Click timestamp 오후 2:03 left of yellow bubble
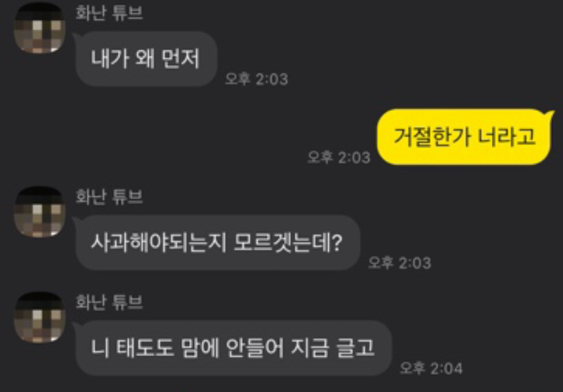563x392 pixels. coord(339,157)
